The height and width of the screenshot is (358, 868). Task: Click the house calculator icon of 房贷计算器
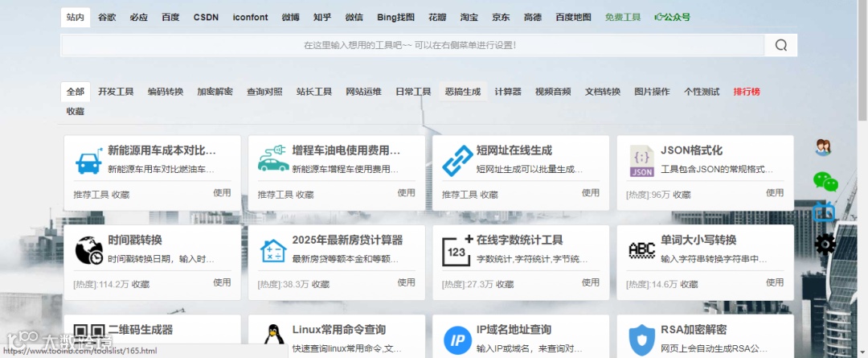tap(273, 250)
